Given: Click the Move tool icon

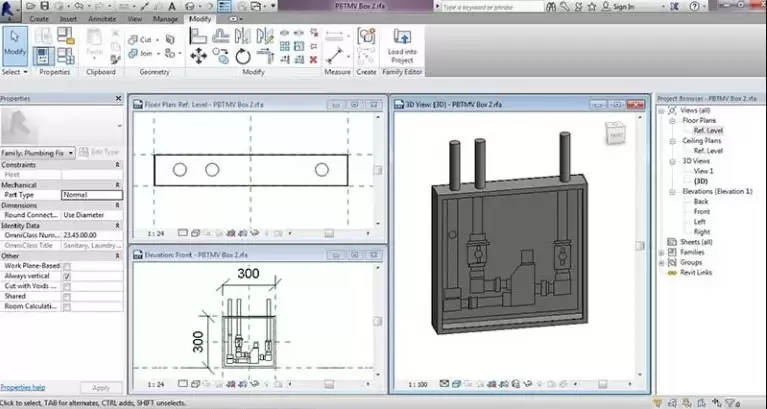Looking at the screenshot, I should [196, 56].
